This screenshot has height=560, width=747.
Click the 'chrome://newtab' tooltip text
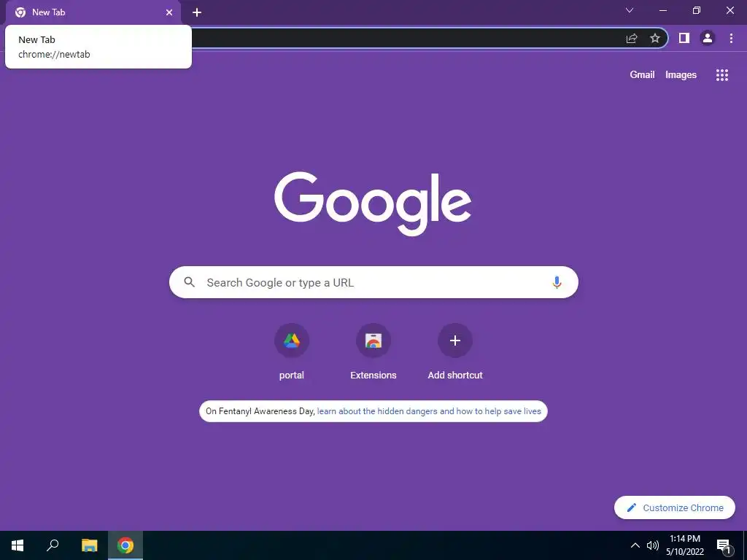[54, 54]
